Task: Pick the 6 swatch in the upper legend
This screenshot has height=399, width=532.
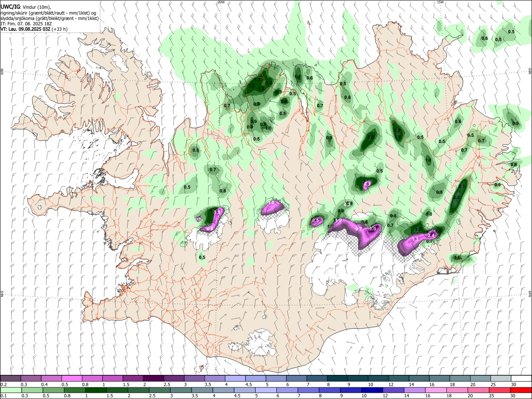Action: [x=297, y=378]
